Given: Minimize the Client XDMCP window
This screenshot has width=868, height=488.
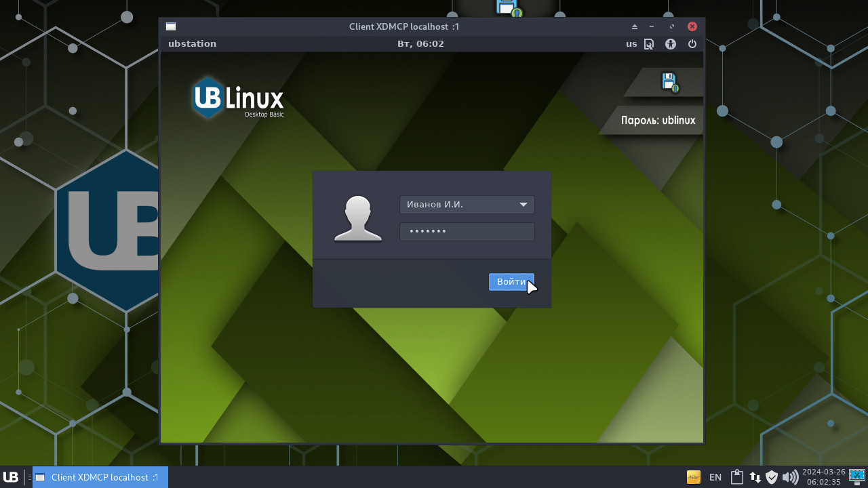Looking at the screenshot, I should click(x=652, y=26).
